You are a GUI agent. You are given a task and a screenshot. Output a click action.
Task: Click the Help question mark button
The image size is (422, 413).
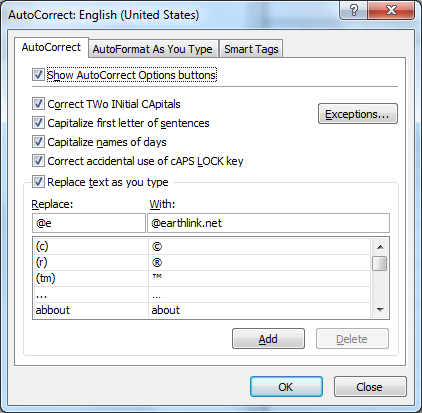pos(353,10)
